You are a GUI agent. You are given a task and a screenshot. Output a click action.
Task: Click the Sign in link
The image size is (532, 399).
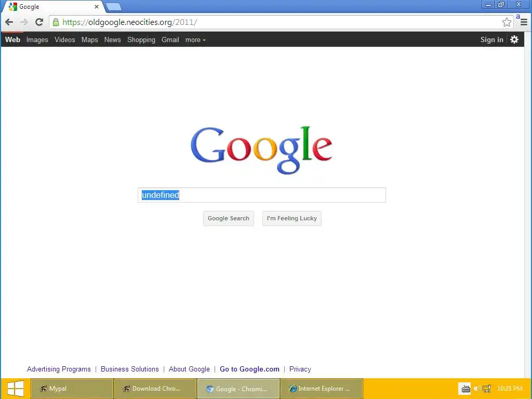click(x=491, y=39)
